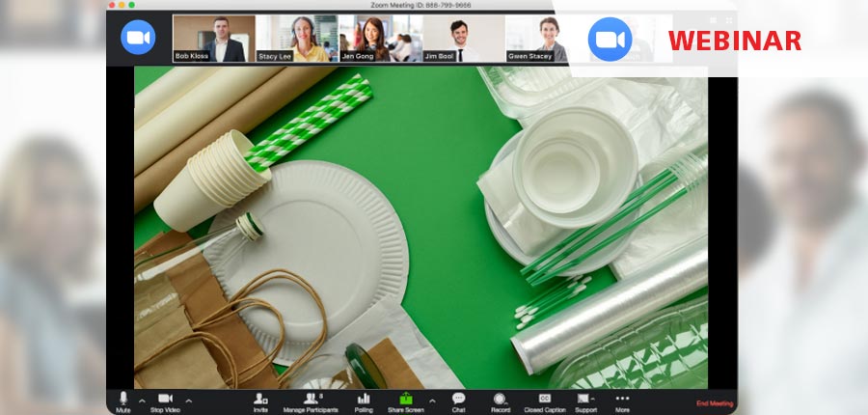Start recording with Record icon
This screenshot has width=868, height=415.
[500, 400]
